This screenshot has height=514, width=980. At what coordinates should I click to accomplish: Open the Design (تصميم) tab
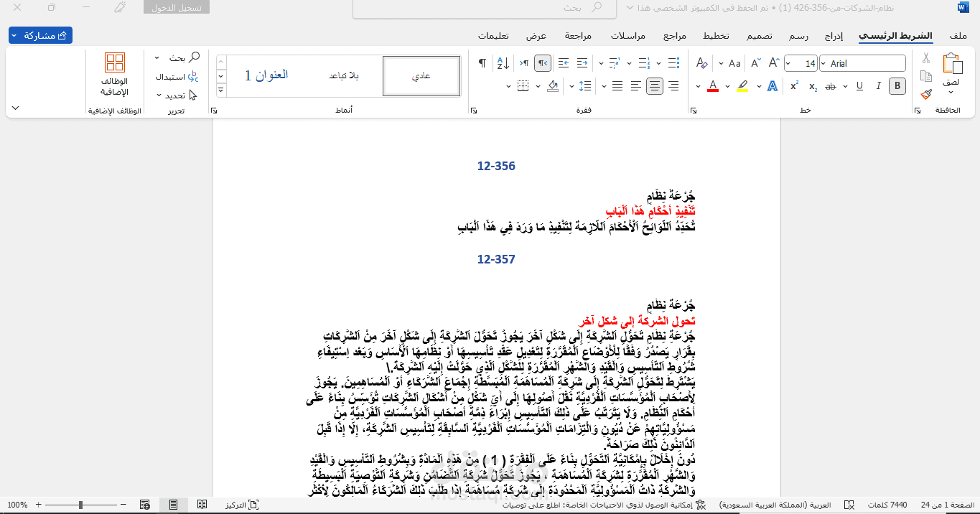click(x=759, y=36)
